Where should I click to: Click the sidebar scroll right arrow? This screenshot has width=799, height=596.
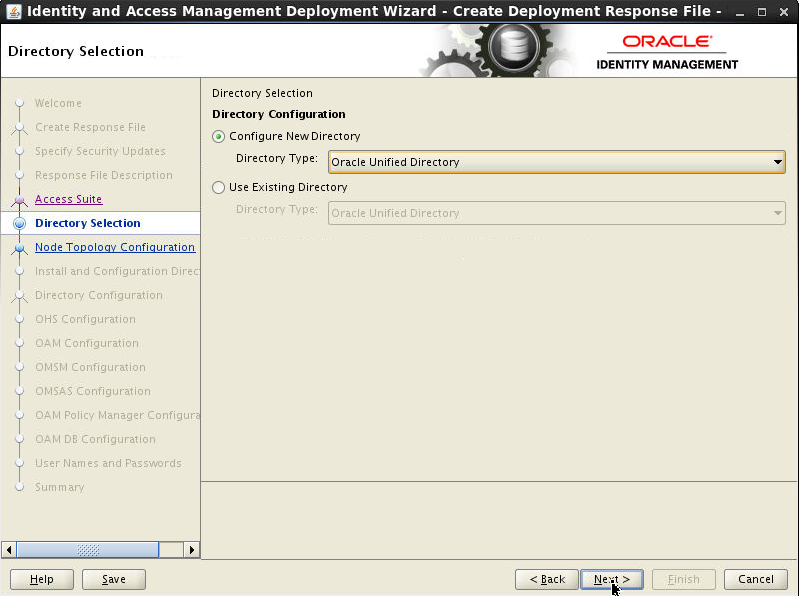pyautogui.click(x=192, y=550)
